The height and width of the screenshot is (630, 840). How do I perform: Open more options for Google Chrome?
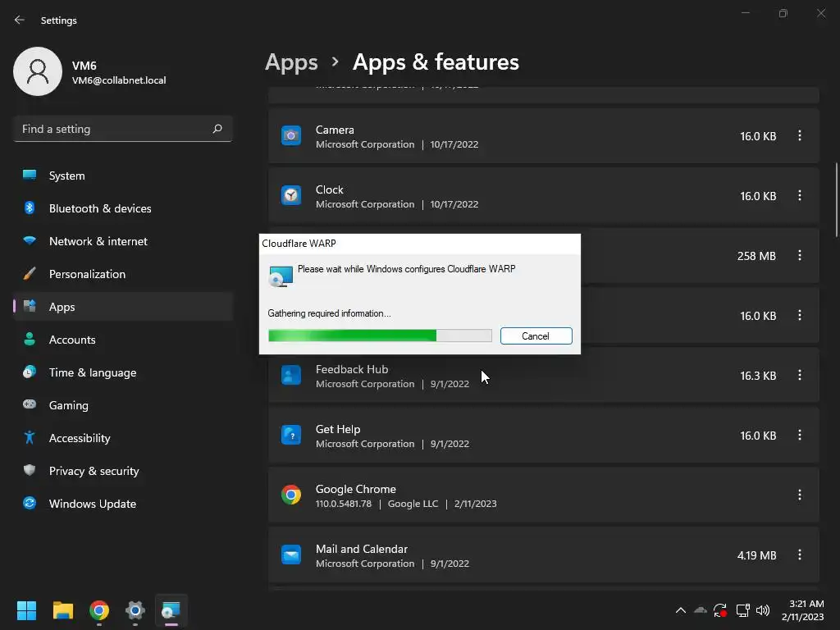pyautogui.click(x=799, y=495)
